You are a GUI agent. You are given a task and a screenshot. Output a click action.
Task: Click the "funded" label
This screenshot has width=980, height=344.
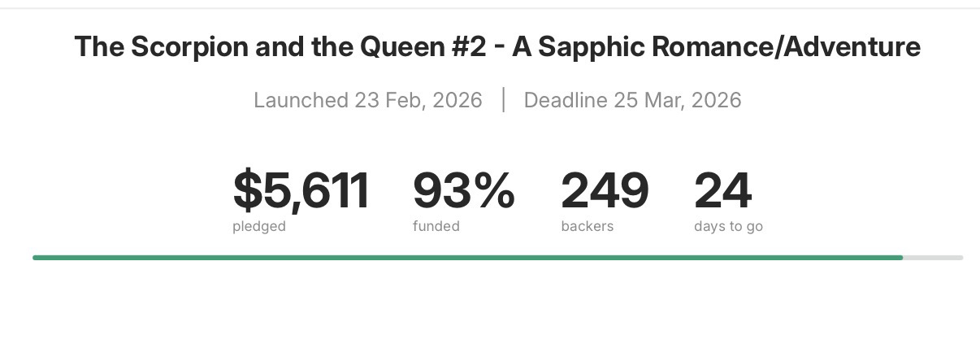click(436, 226)
